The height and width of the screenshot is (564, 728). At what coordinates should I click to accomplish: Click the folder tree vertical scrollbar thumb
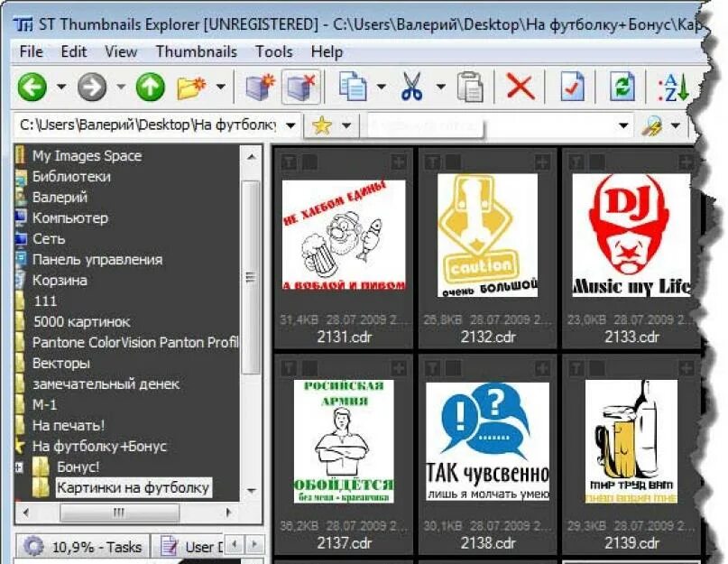pos(251,277)
